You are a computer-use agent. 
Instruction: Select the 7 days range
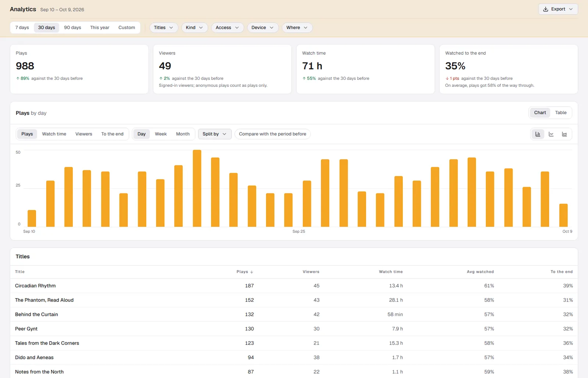(22, 28)
